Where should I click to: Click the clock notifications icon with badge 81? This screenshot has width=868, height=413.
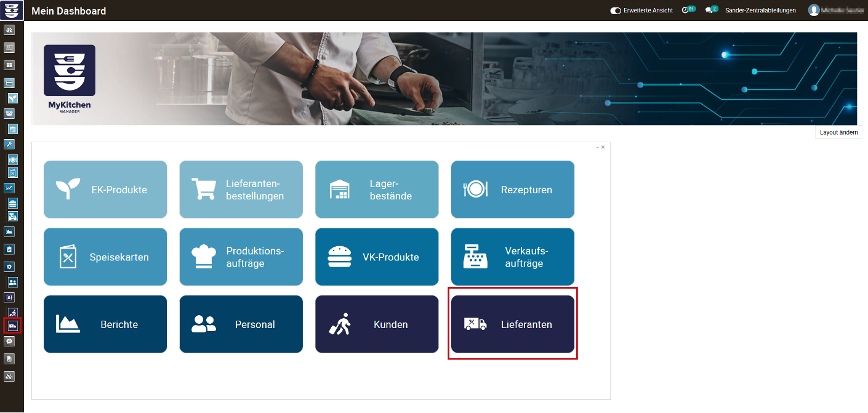(688, 10)
